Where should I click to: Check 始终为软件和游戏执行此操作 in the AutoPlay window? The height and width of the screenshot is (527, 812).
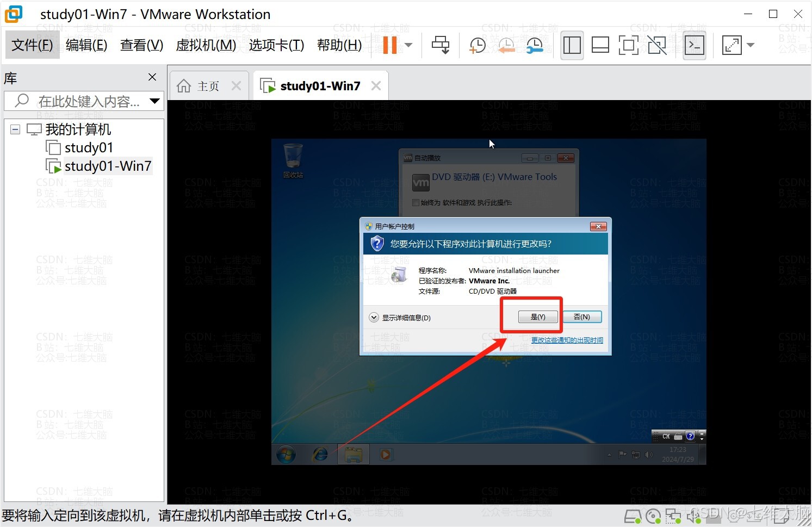[416, 203]
